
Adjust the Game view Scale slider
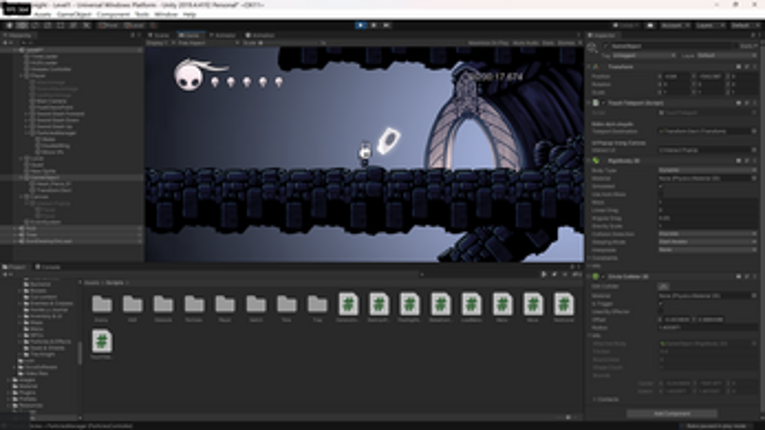[289, 43]
